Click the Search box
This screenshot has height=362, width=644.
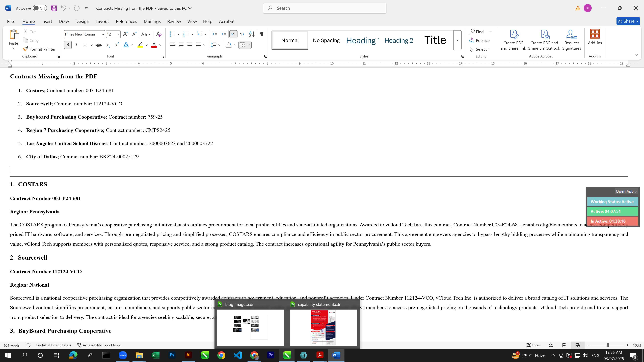325,8
